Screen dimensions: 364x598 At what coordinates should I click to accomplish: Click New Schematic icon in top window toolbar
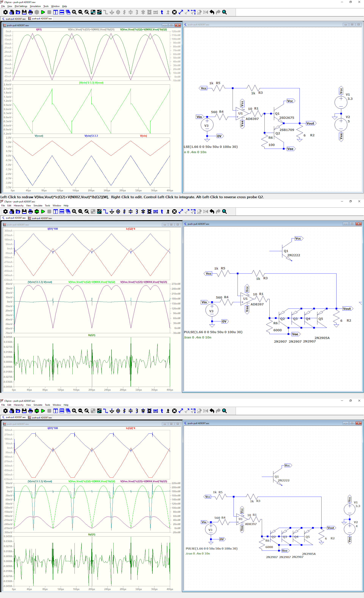pyautogui.click(x=12, y=12)
